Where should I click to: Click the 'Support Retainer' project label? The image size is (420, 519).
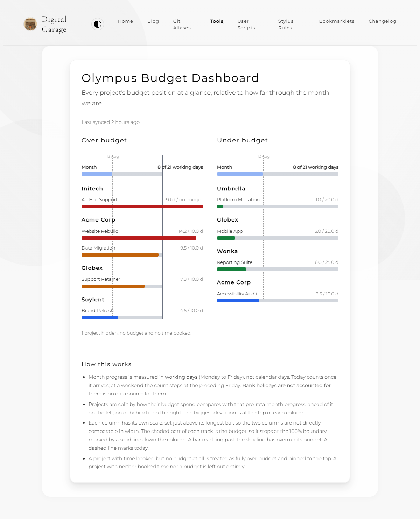point(101,279)
